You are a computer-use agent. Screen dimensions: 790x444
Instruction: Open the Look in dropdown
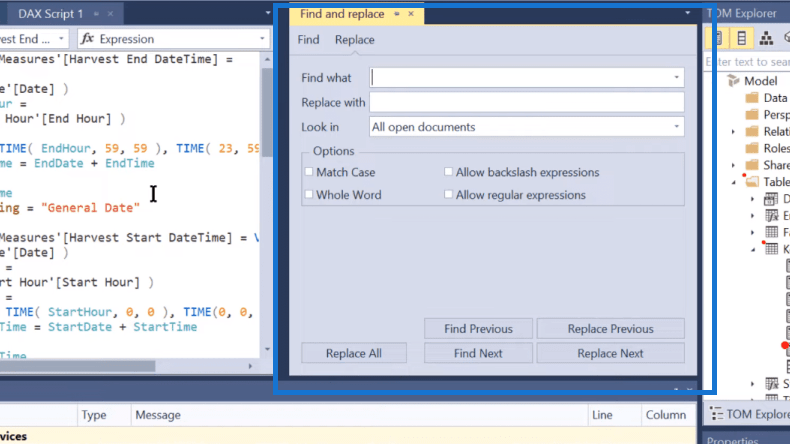[676, 126]
